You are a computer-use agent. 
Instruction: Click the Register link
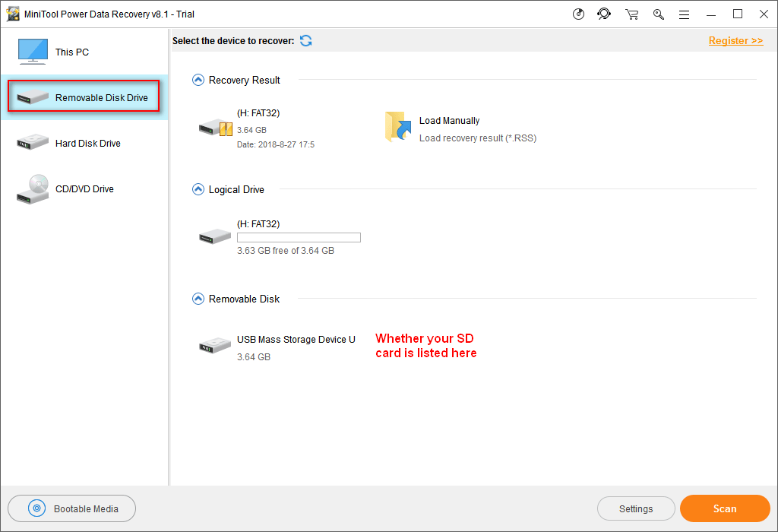click(735, 40)
